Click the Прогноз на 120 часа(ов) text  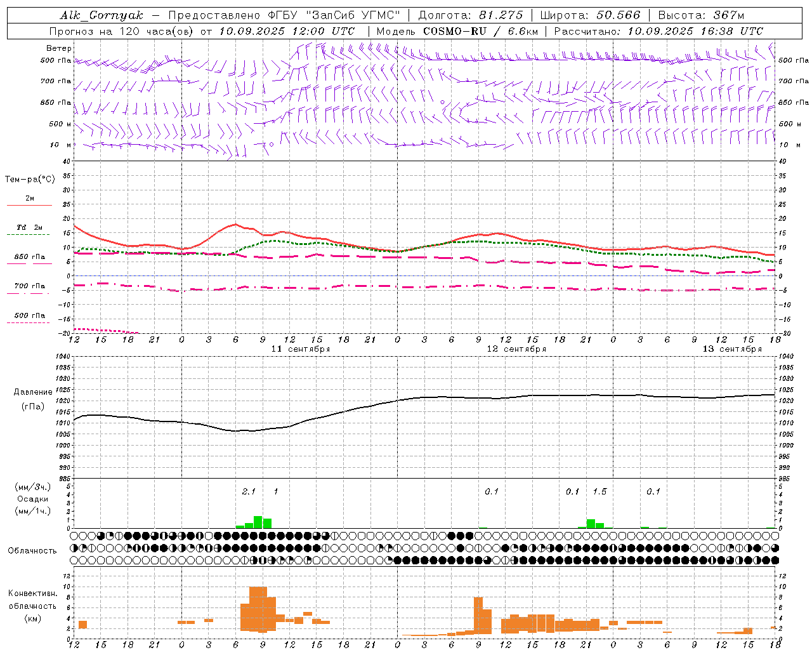pyautogui.click(x=121, y=31)
